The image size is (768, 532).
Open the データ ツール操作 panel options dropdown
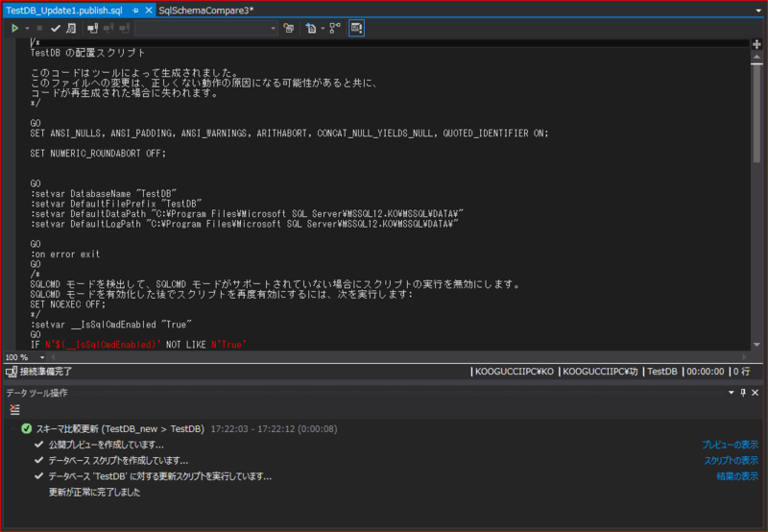click(x=732, y=393)
